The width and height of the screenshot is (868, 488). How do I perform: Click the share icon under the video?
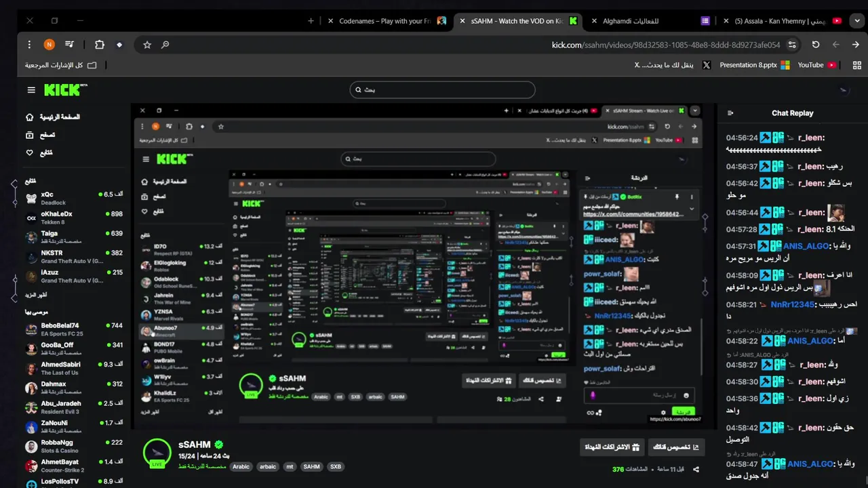click(696, 469)
